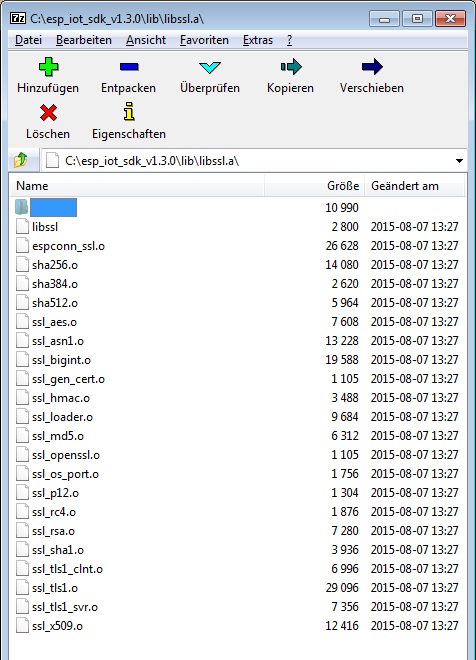Select the highlighted folder row icon
Viewport: 476px width, 660px height.
coord(21,207)
